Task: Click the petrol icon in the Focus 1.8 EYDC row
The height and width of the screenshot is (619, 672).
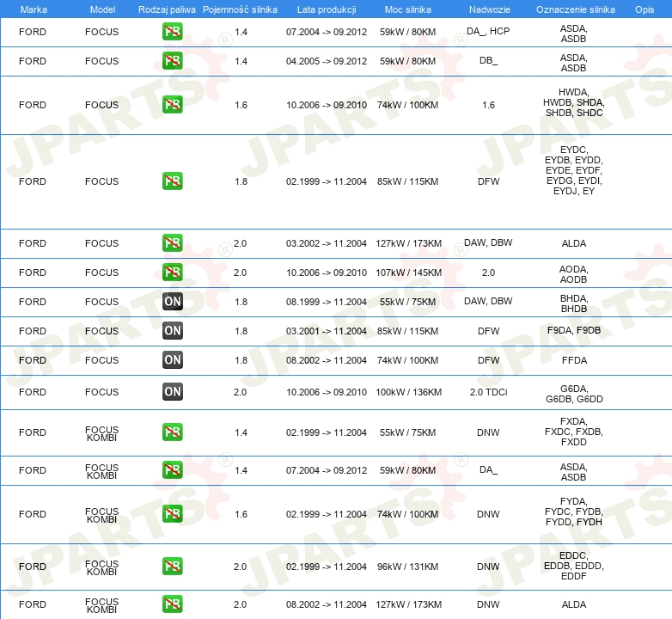Action: tap(172, 181)
